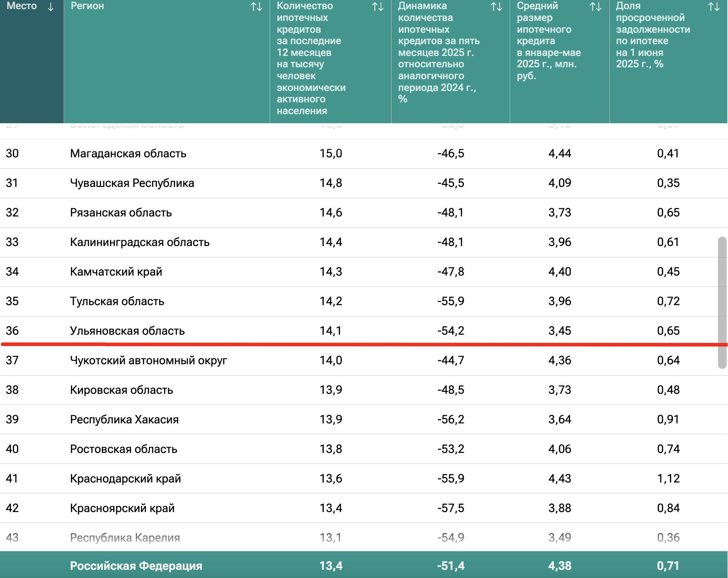Click overdue share 0,84

click(x=668, y=508)
